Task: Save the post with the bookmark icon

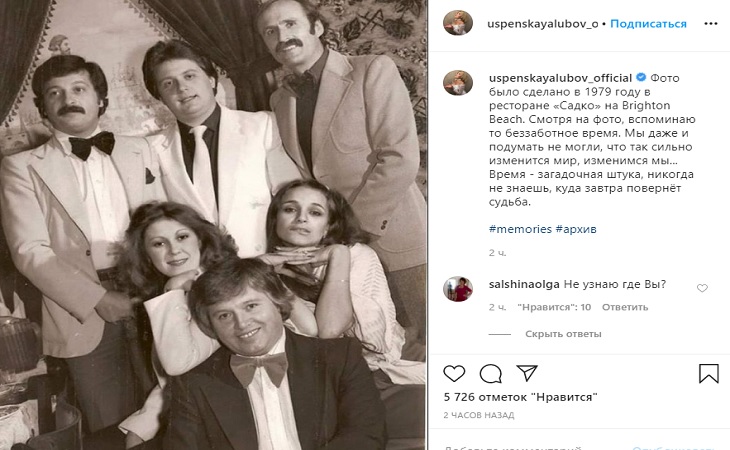Action: coord(708,374)
